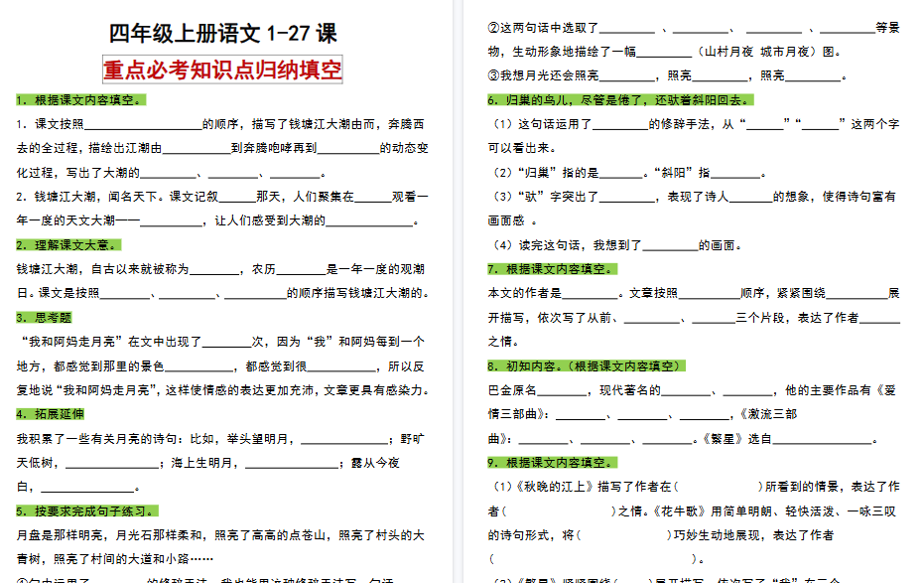Select the blank after 我想月光还会照亮
This screenshot has height=583, width=924.
(x=621, y=74)
